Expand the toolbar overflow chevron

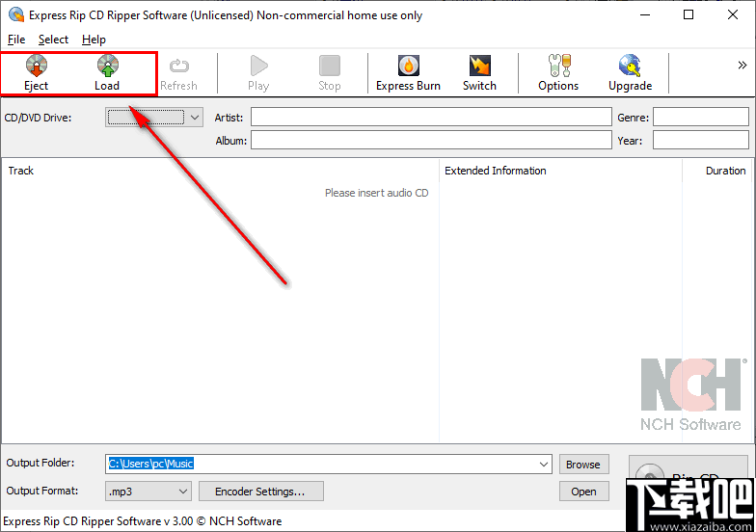(742, 66)
